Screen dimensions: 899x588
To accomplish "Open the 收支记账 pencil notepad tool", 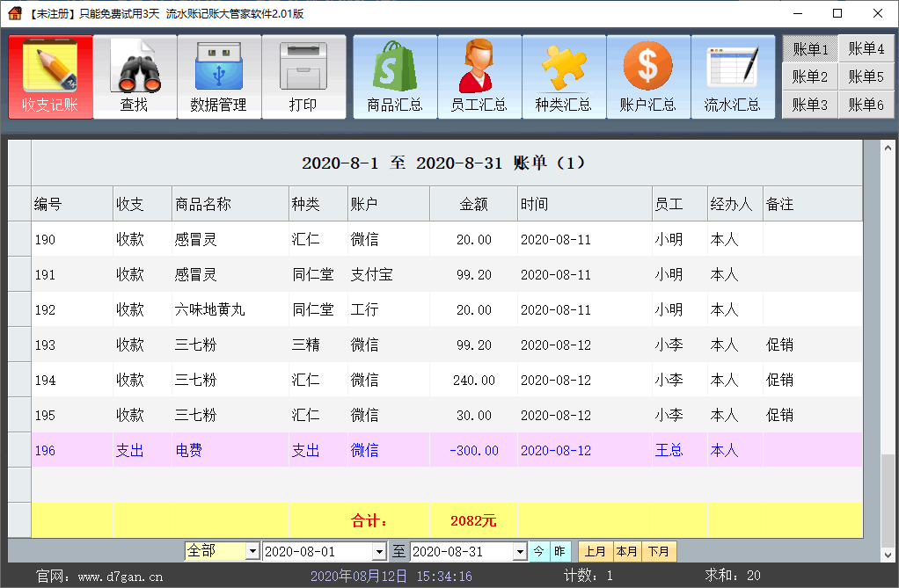I will point(50,76).
